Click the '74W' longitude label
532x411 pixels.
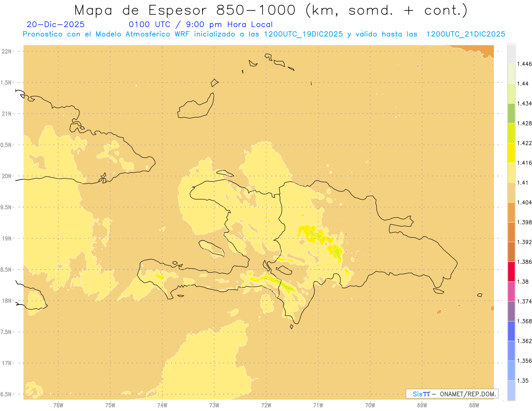pos(162,405)
